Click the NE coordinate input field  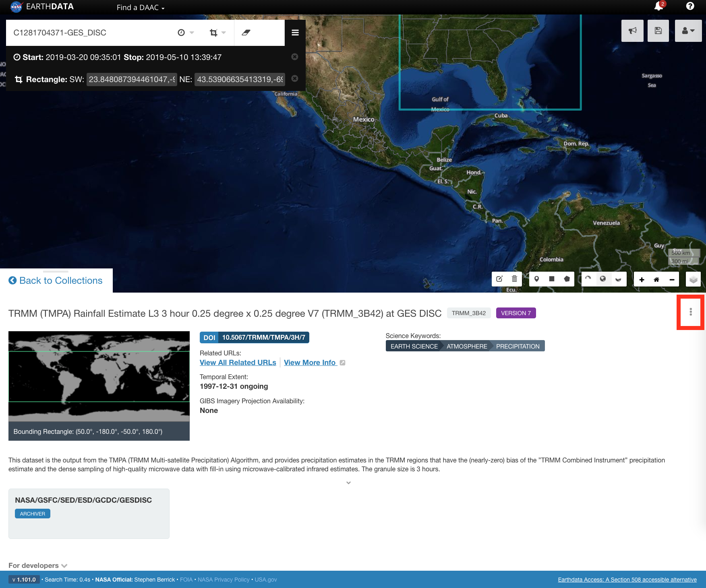[240, 79]
